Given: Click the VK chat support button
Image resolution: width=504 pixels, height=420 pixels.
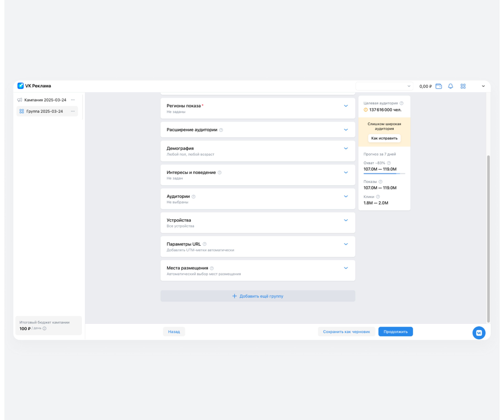Looking at the screenshot, I should pyautogui.click(x=479, y=333).
